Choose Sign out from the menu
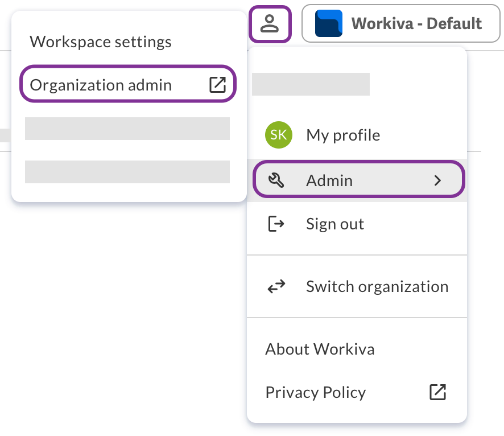This screenshot has height=436, width=504. [334, 224]
